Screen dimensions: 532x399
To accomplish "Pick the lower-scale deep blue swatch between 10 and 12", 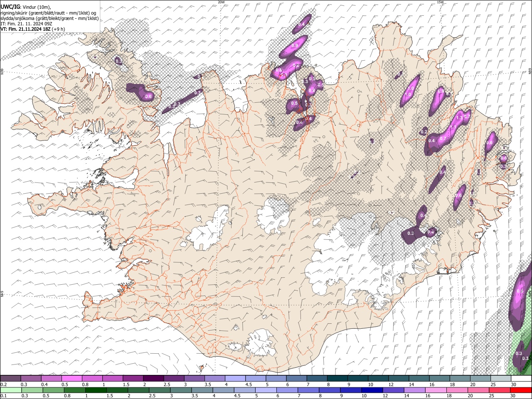I will click(372, 390).
